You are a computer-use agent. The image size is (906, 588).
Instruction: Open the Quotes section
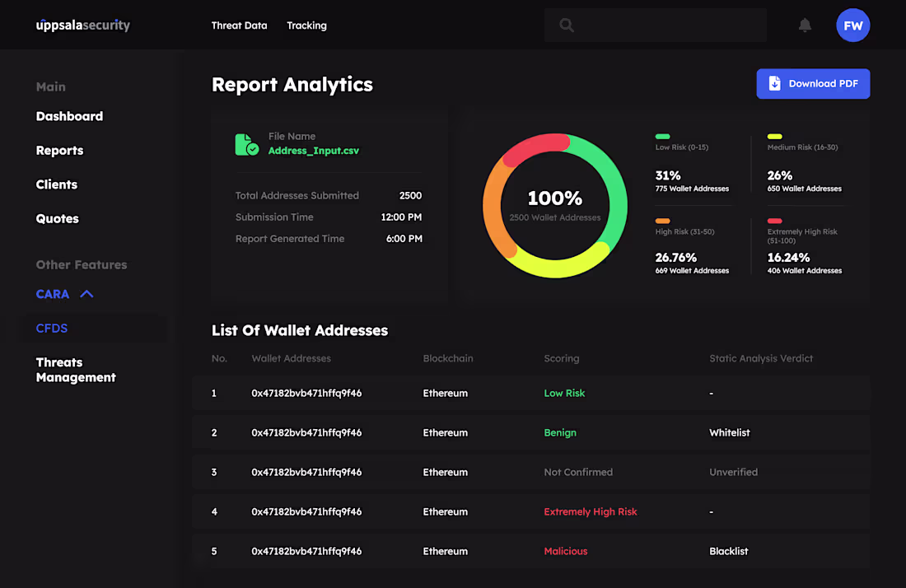coord(57,218)
